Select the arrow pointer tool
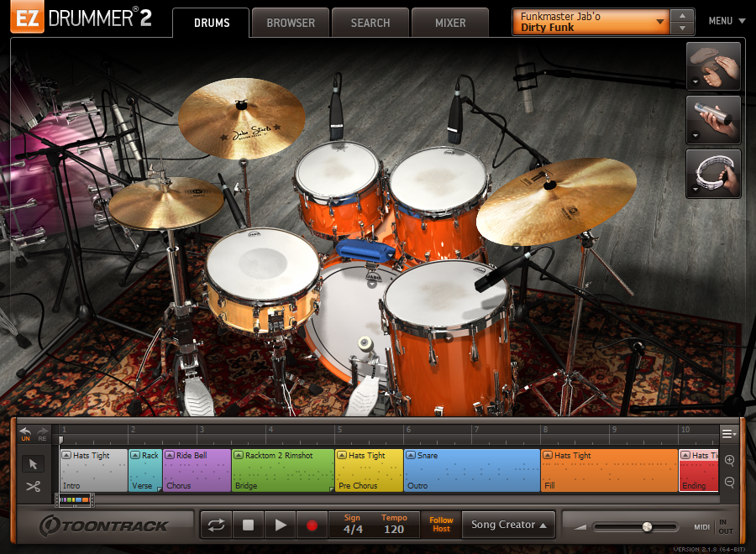Screen dimensions: 756x554 coord(33,464)
